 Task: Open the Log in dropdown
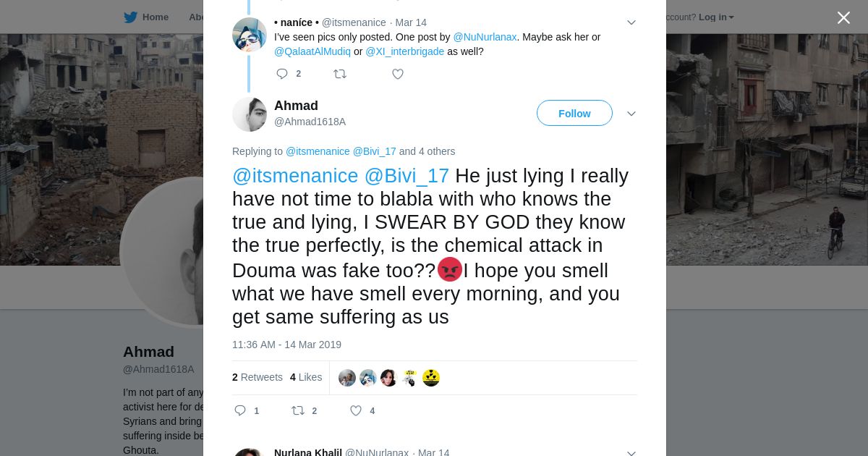tap(716, 17)
